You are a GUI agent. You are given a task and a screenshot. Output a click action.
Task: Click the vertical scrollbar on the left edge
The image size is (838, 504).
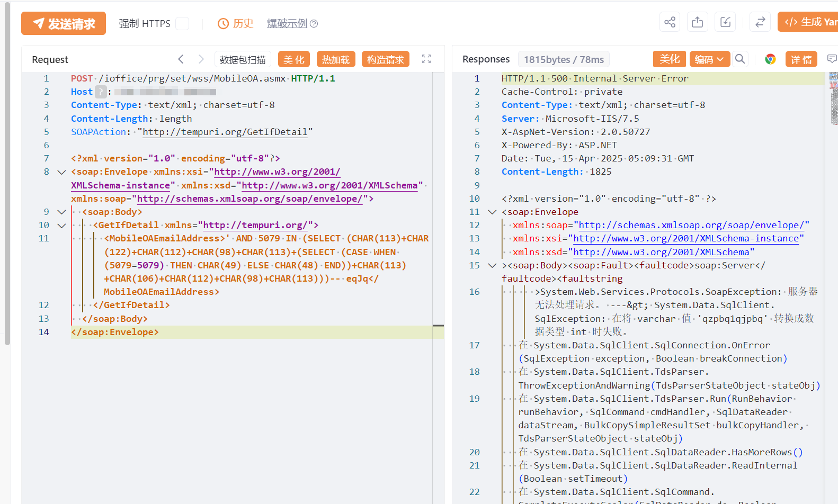[x=7, y=173]
